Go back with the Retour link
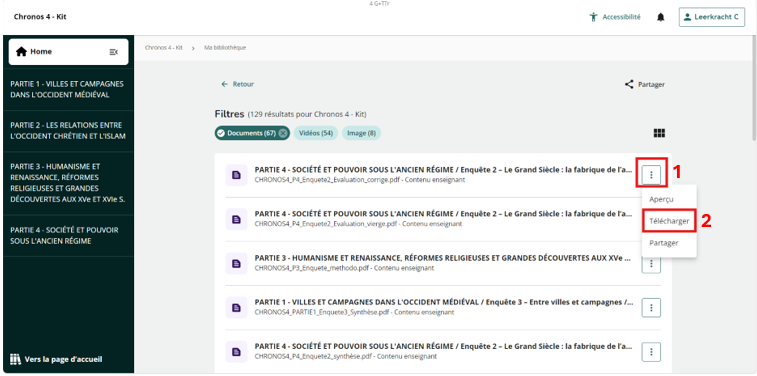The image size is (757, 376). coord(238,84)
